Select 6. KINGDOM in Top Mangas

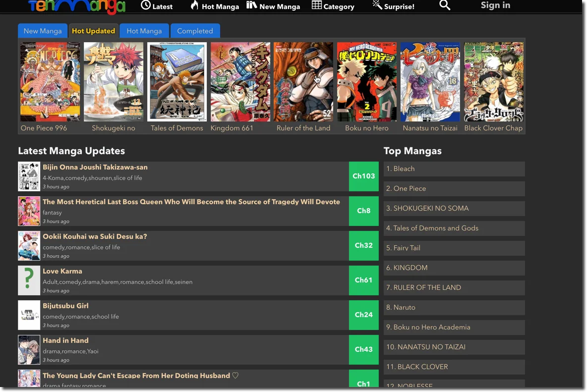click(454, 268)
